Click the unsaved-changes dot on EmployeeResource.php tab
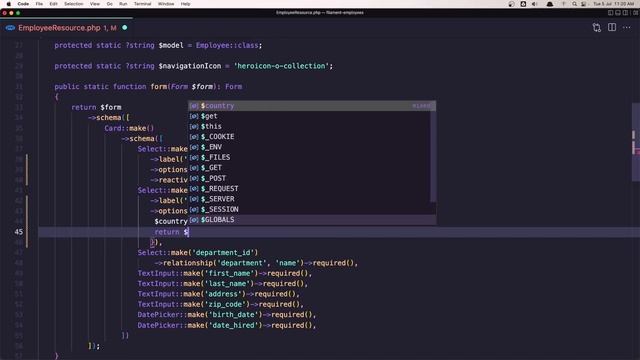This screenshot has height=360, width=640. pos(124,28)
